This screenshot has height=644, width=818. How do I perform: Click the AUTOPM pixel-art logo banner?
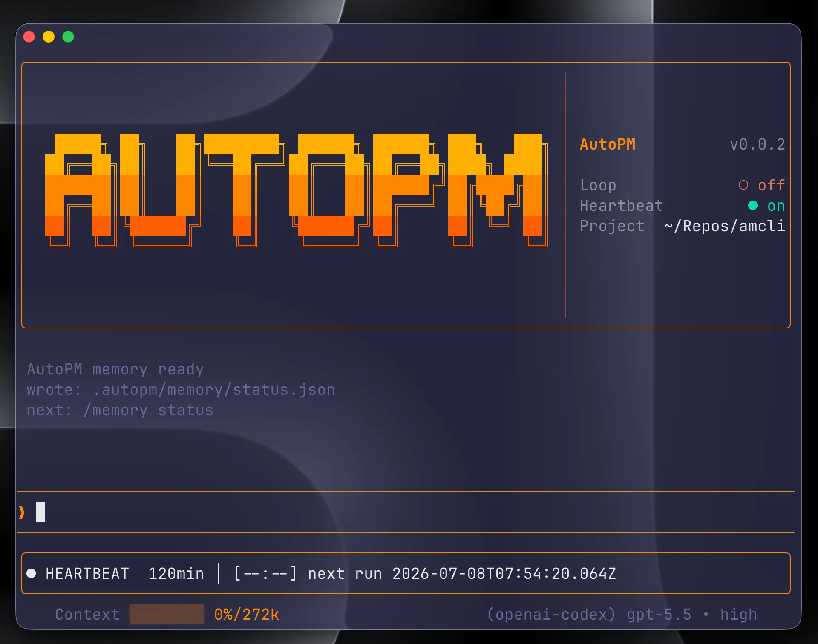click(x=297, y=190)
